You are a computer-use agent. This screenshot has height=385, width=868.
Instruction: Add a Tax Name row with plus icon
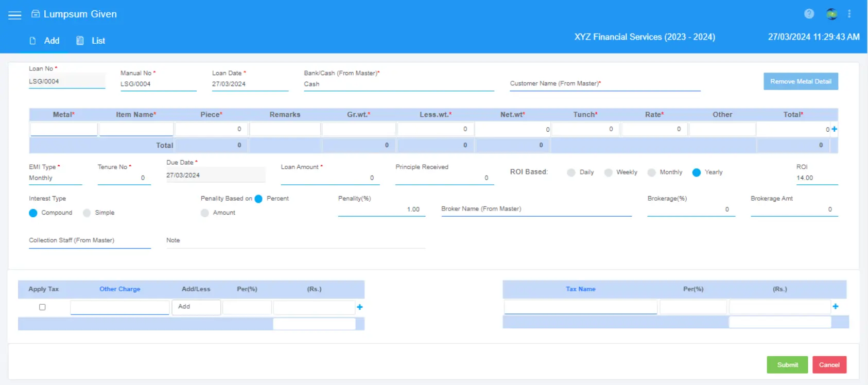[835, 307]
